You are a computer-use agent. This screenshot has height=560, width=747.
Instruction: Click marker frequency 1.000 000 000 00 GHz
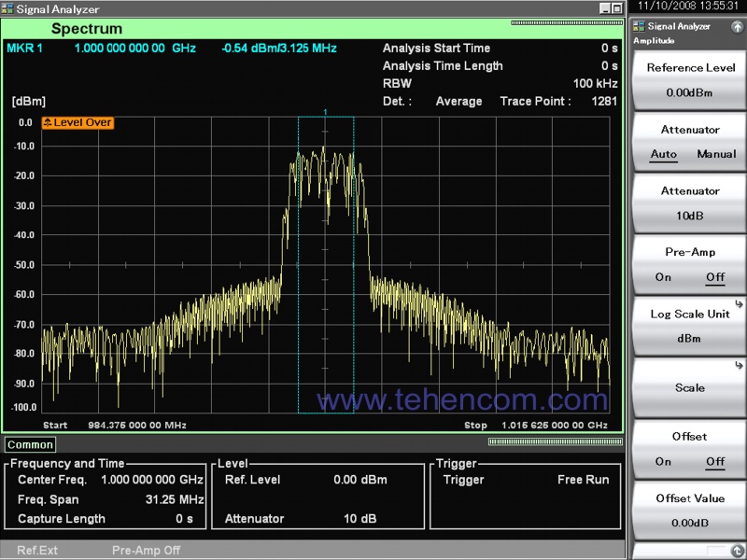pos(135,49)
